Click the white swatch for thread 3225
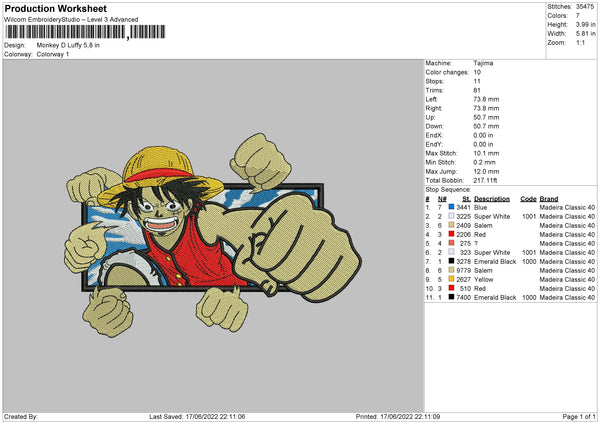 click(x=452, y=216)
